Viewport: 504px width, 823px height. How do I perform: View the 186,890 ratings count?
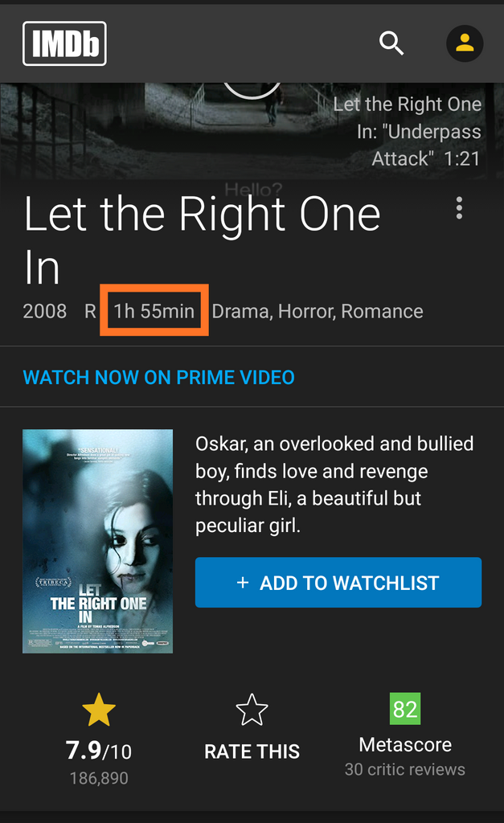(99, 778)
